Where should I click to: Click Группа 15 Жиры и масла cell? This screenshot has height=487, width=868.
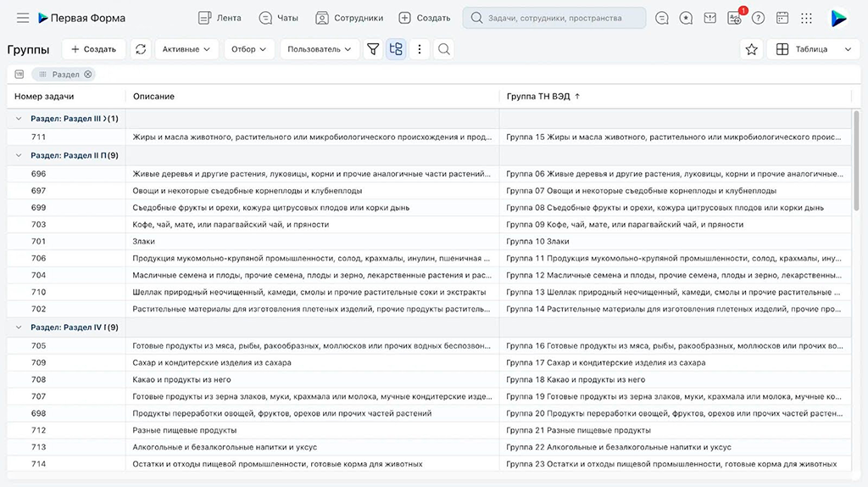pyautogui.click(x=674, y=137)
